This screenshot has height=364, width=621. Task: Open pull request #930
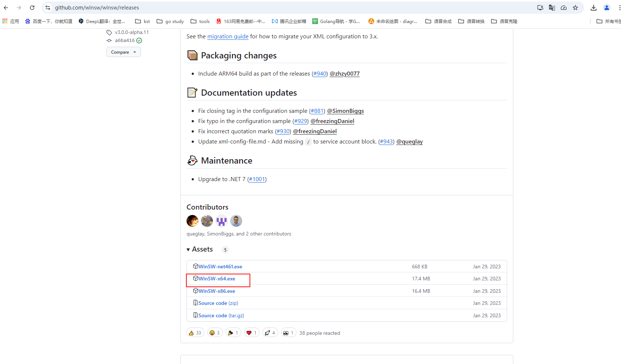click(283, 131)
